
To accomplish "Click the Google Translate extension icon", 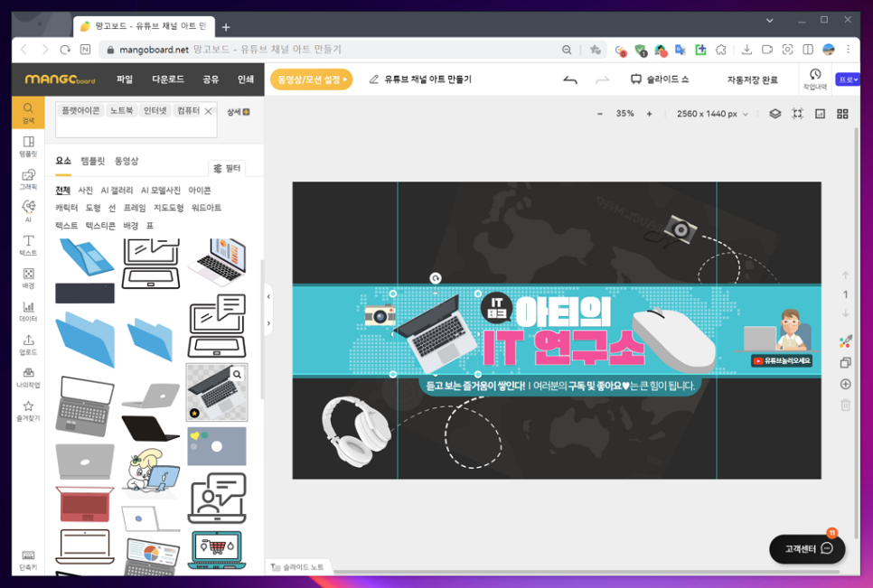I will click(x=681, y=50).
